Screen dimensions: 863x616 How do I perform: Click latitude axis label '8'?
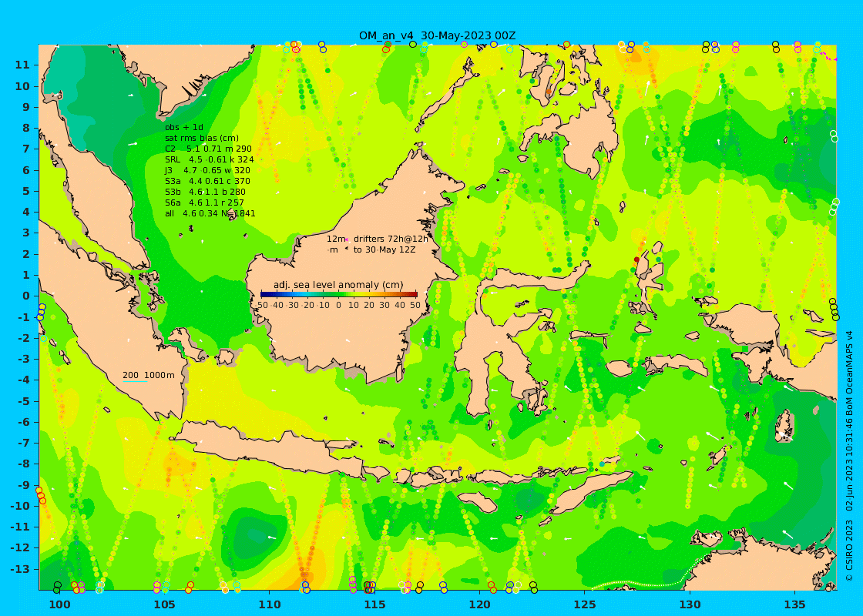26,128
